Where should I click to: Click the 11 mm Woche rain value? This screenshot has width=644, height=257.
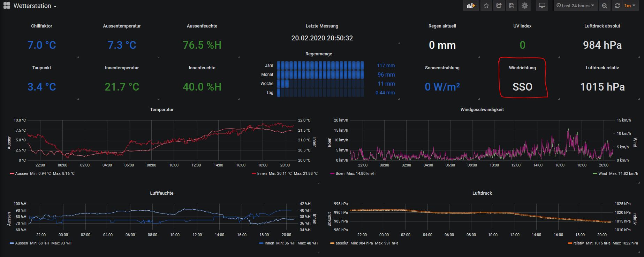point(386,84)
